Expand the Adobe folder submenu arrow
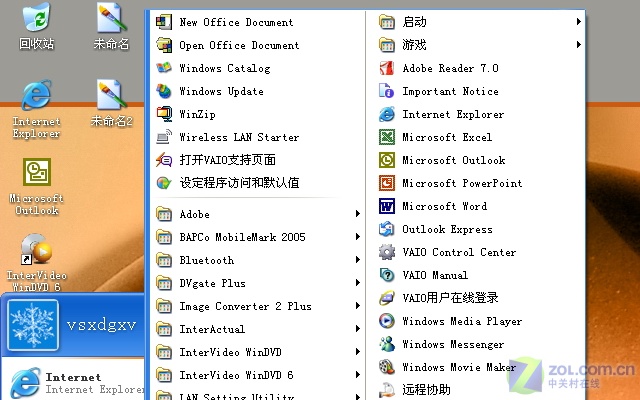 click(358, 213)
